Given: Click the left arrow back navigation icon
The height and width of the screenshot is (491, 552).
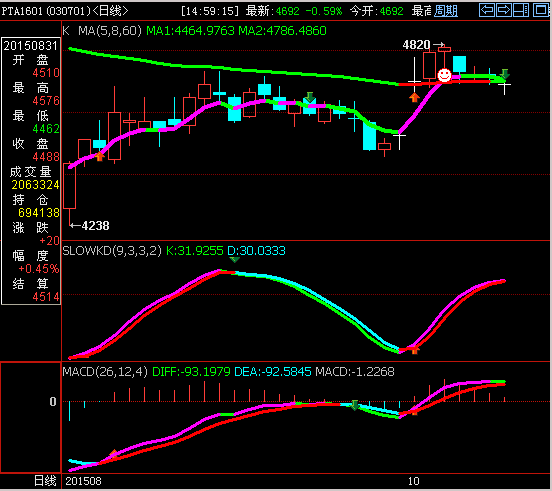Looking at the screenshot, I should (x=487, y=10).
